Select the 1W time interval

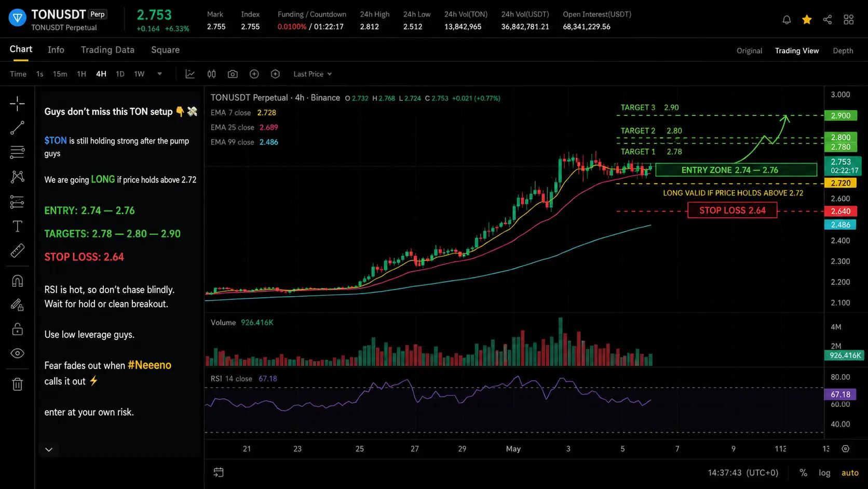139,74
